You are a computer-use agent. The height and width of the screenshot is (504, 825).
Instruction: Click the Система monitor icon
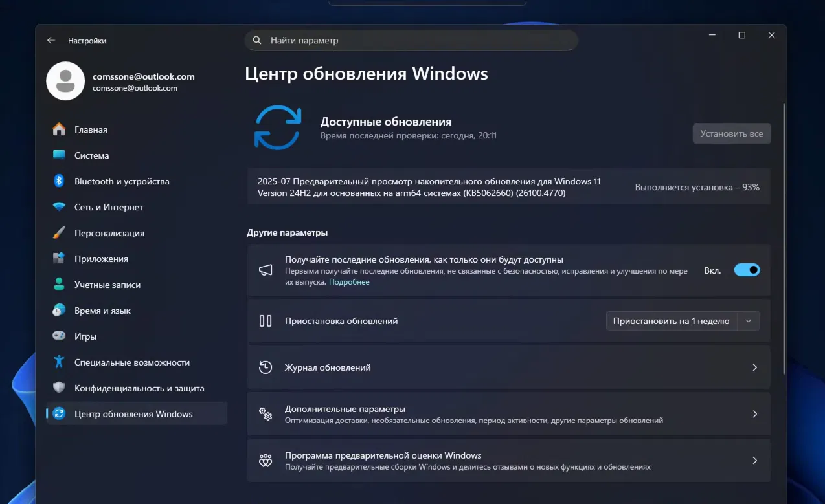tap(59, 155)
